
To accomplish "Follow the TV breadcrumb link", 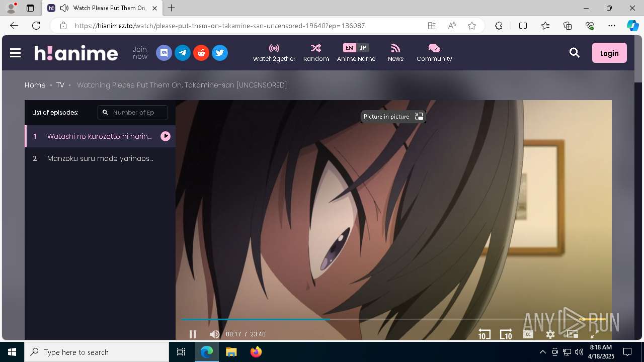I will click(x=60, y=85).
